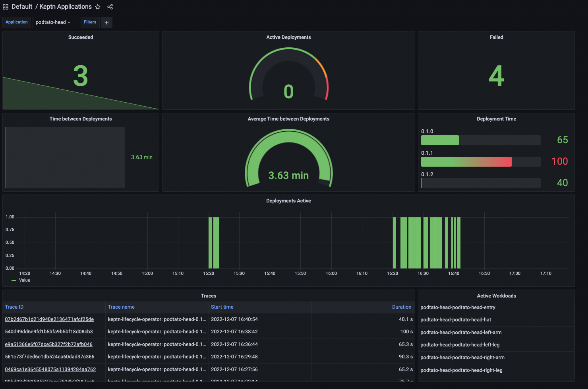Click the Filters button

point(90,22)
